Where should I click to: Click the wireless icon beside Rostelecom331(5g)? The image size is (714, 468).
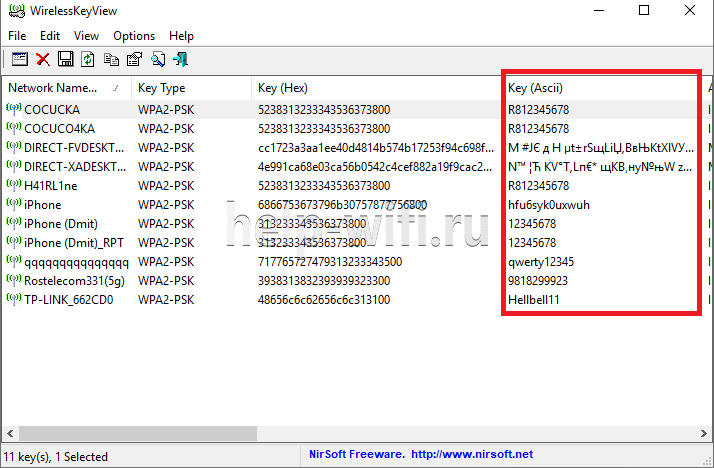pyautogui.click(x=14, y=280)
